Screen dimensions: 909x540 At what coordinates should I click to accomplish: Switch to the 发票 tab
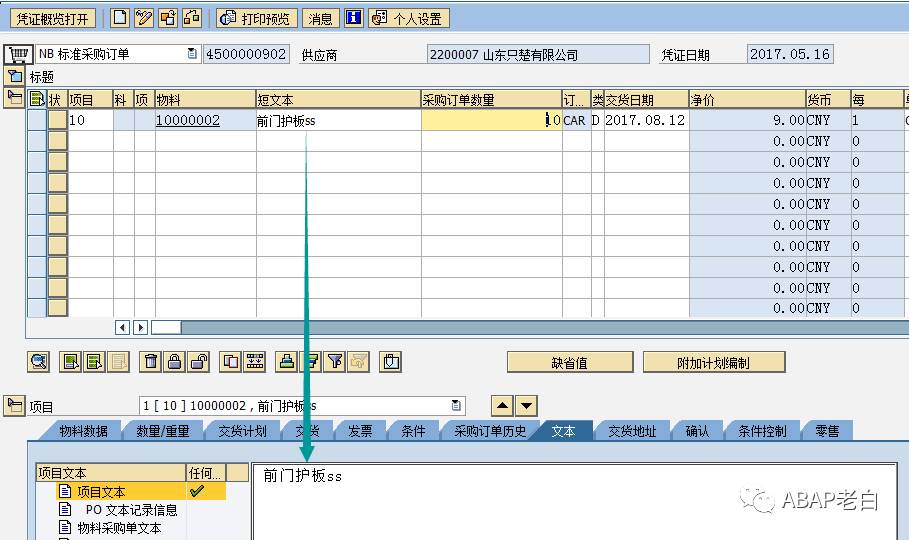(360, 431)
